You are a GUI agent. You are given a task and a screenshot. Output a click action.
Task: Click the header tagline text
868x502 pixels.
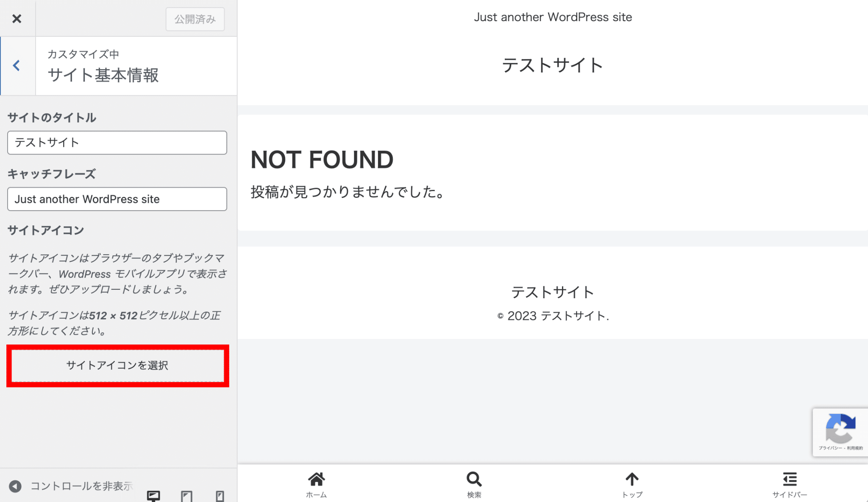point(553,17)
